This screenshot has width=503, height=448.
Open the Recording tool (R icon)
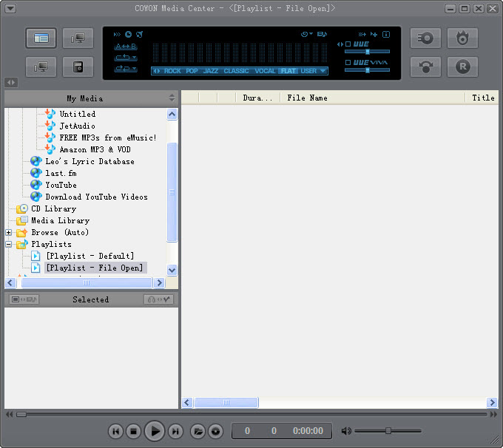[462, 67]
